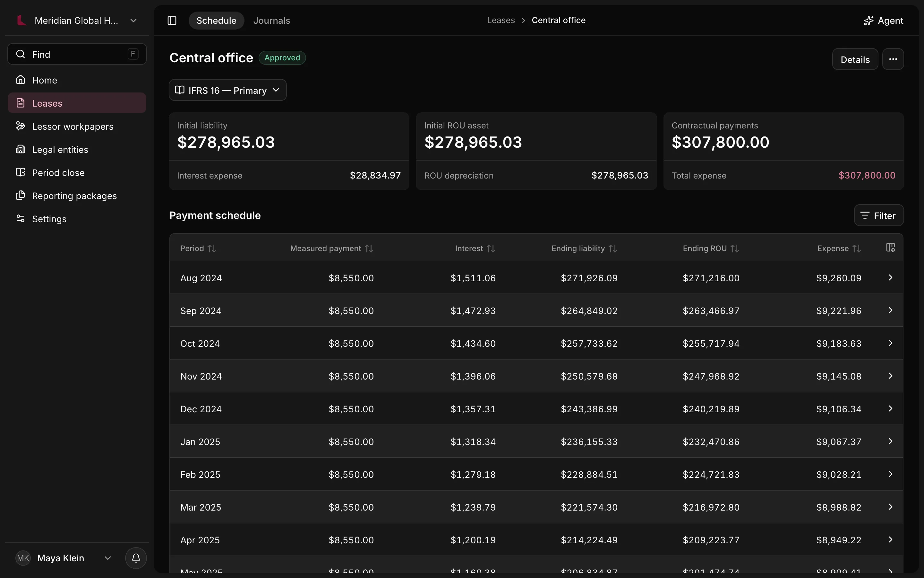Open Lessor workpapers
The width and height of the screenshot is (924, 578).
(77, 126)
